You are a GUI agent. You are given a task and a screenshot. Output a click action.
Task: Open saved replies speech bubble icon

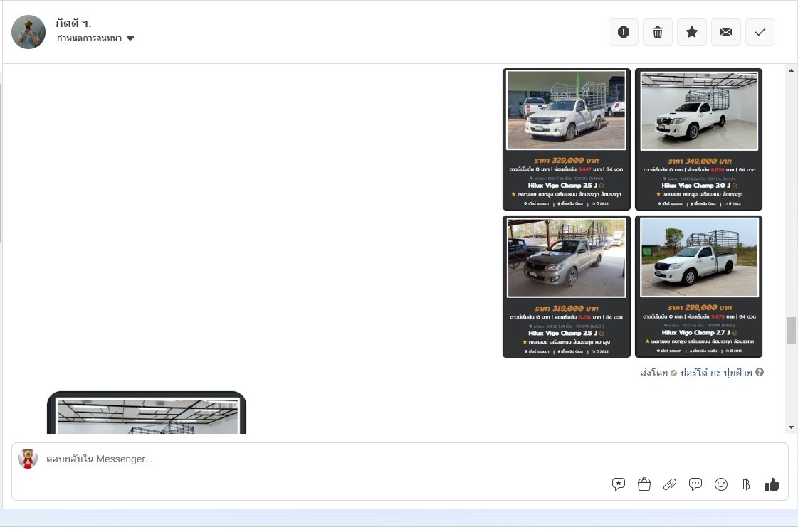(x=619, y=484)
